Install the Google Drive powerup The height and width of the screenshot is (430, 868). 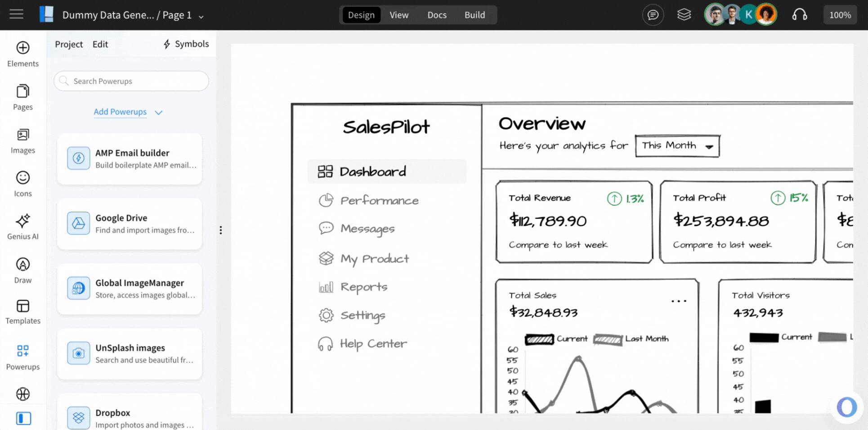click(130, 224)
